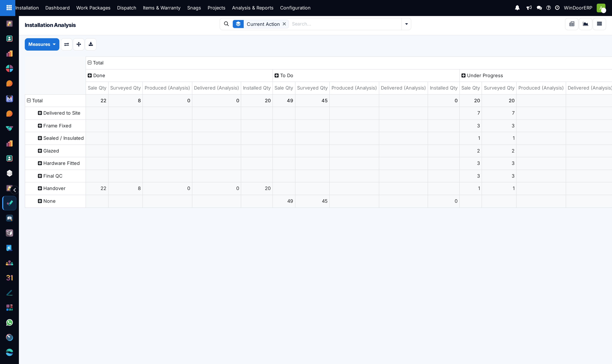Screen dimensions: 612x364
Task: Open the calendar 31 sidebar app
Action: (x=9, y=278)
